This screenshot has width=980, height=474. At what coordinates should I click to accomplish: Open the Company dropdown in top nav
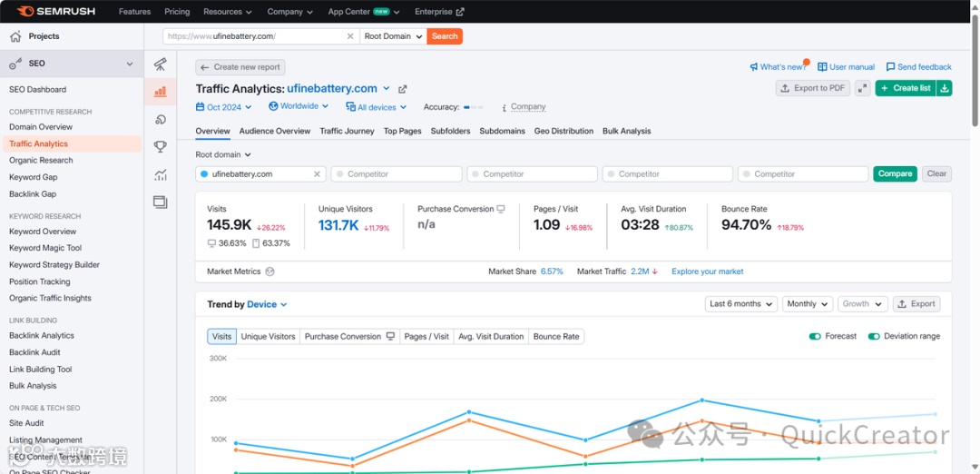pos(290,11)
